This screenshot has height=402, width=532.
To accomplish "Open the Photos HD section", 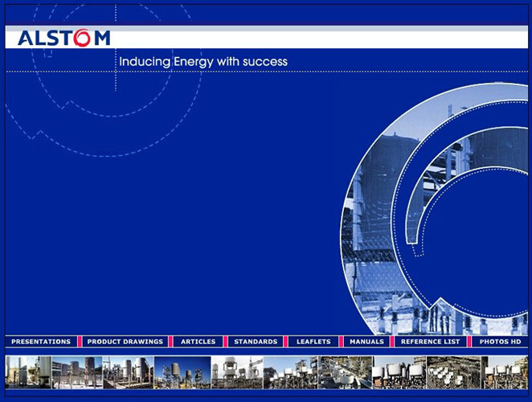I will (500, 342).
